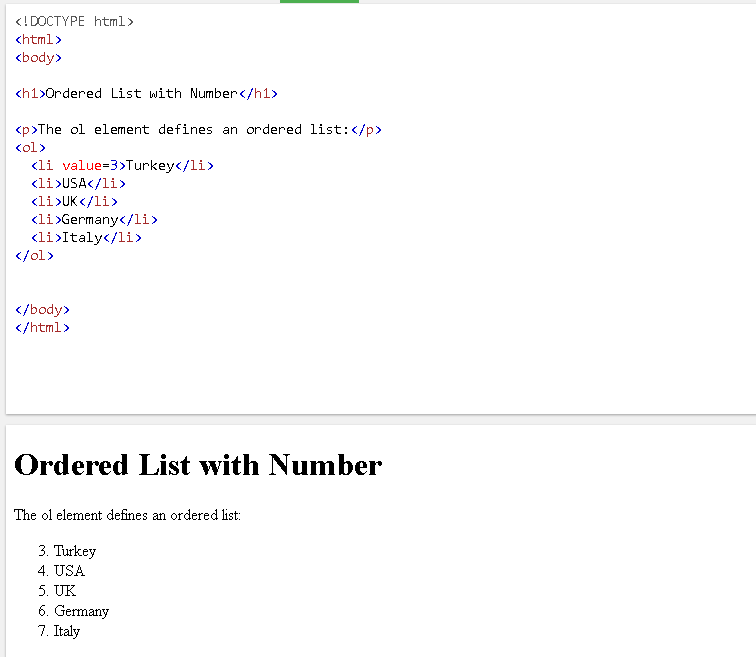Screen dimensions: 756x657
Task: Click the '<li>UK</li>' code line
Action: (74, 201)
